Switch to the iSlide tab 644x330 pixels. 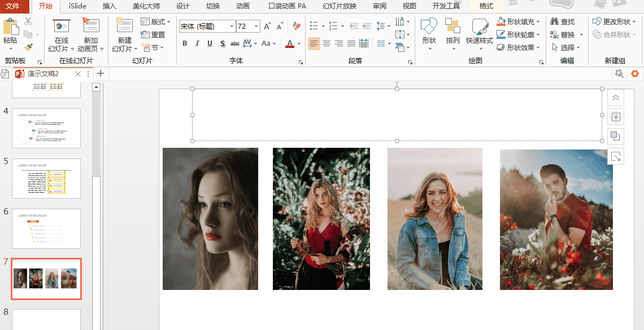[x=77, y=6]
